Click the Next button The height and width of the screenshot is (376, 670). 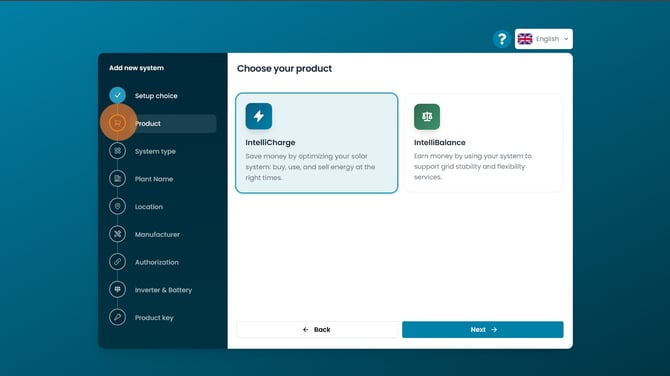pyautogui.click(x=483, y=329)
